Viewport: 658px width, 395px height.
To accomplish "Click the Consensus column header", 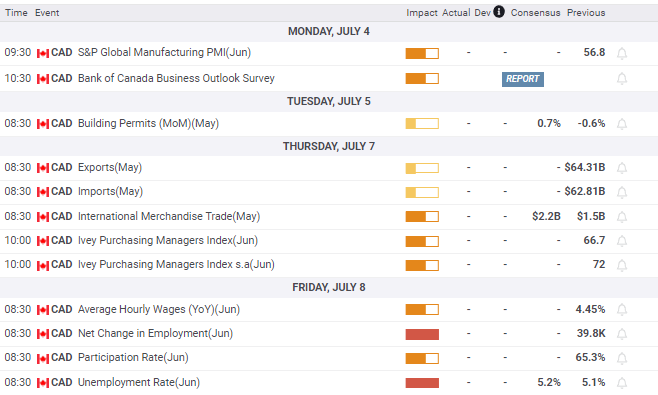I will 535,13.
